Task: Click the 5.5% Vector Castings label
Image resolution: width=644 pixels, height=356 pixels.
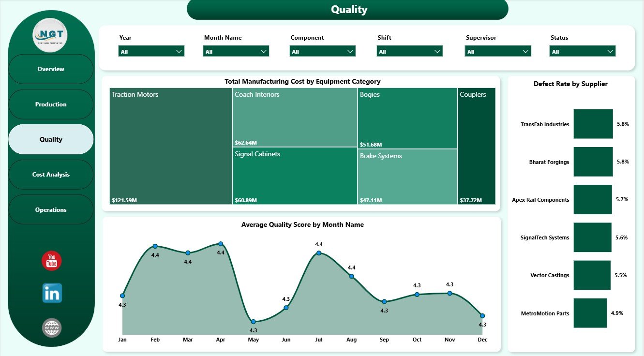Action: pos(621,275)
